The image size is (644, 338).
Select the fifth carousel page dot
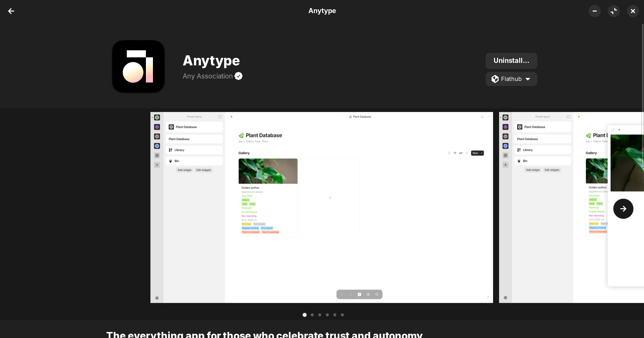coord(335,315)
